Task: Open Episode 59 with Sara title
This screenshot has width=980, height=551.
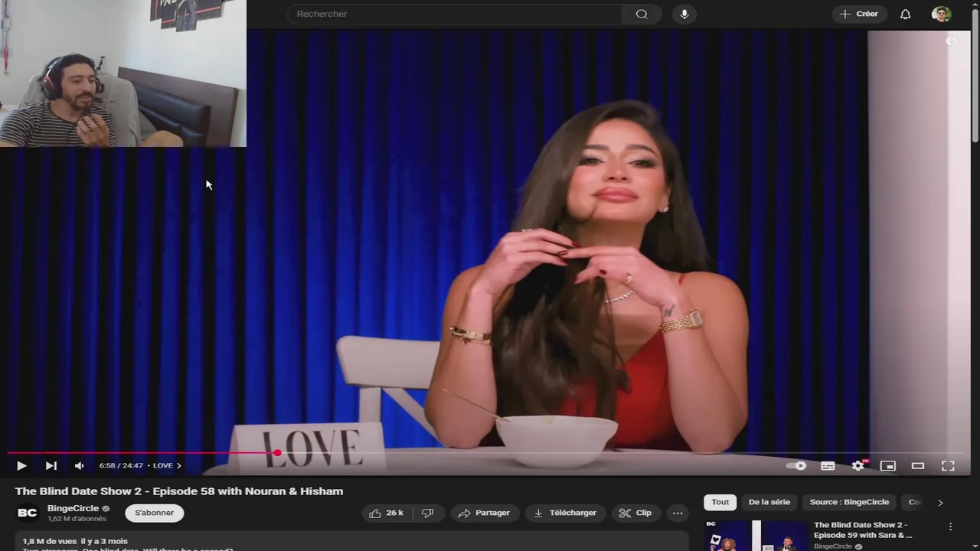Action: [863, 530]
